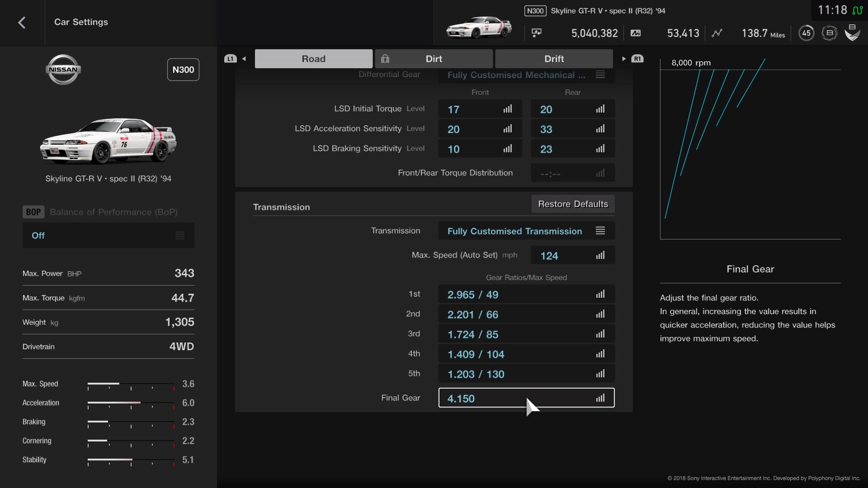Click the N300 class badge under tabs
Image resolution: width=868 pixels, height=488 pixels.
[183, 70]
